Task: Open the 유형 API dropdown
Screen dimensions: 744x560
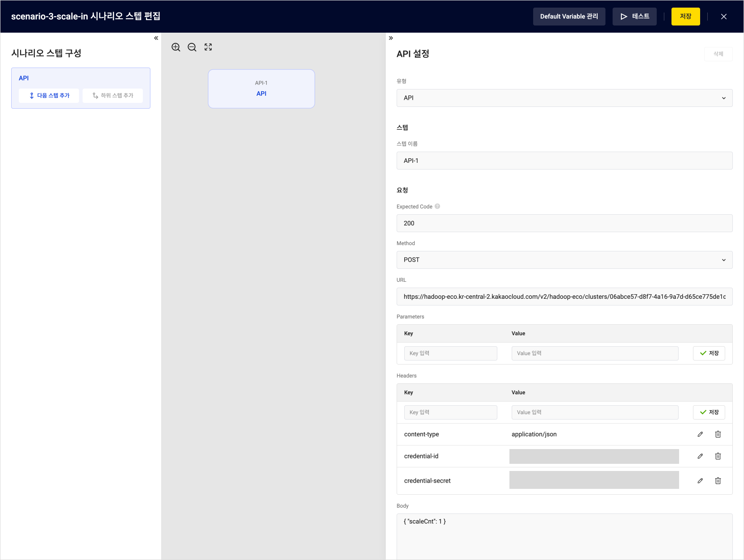Action: point(564,98)
